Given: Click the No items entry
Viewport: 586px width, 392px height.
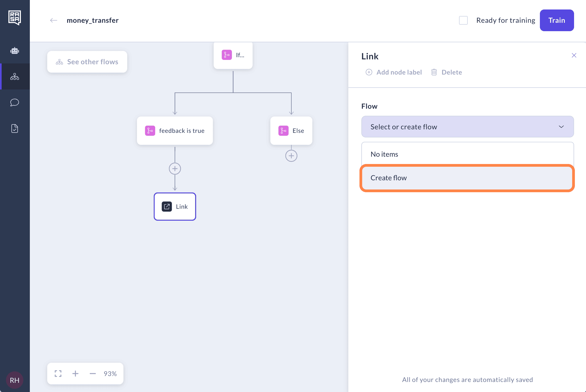Looking at the screenshot, I should point(467,154).
